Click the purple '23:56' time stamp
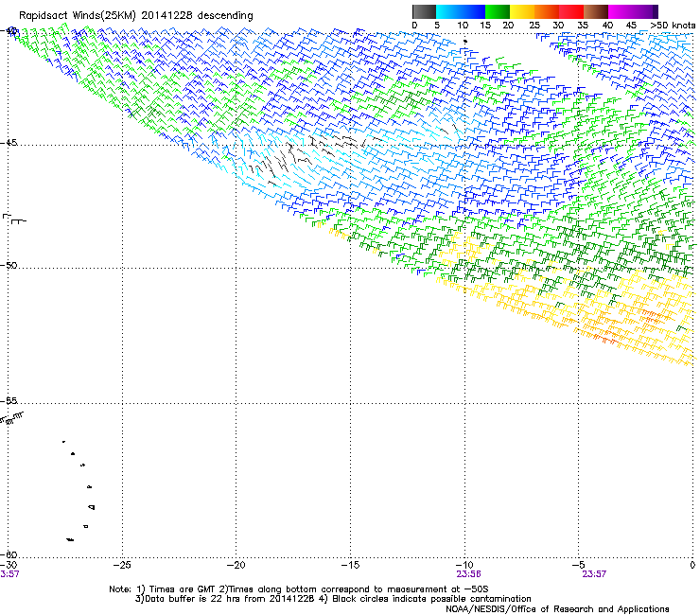This screenshot has width=700, height=615. coord(468,574)
